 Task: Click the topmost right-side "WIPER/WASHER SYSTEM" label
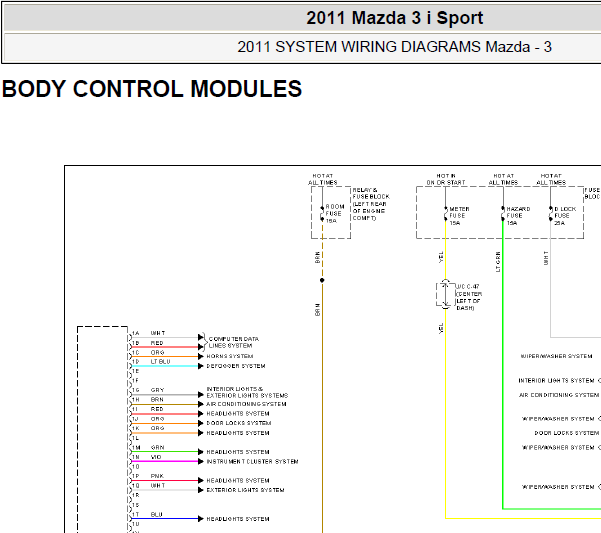click(556, 356)
